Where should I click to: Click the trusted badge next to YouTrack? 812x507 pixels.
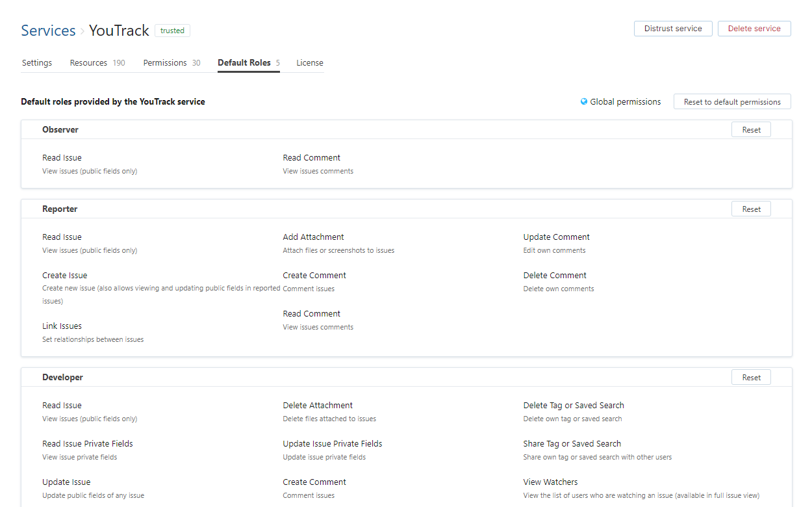coord(172,31)
